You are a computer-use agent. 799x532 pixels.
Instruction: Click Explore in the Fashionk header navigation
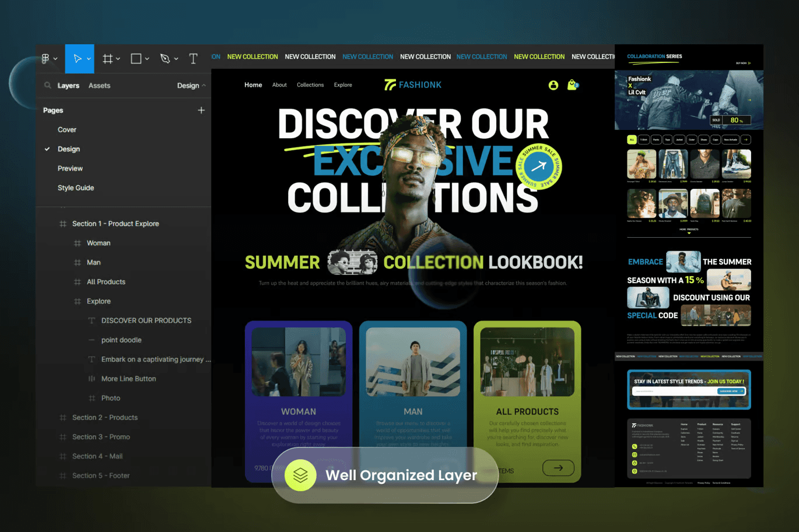[343, 85]
